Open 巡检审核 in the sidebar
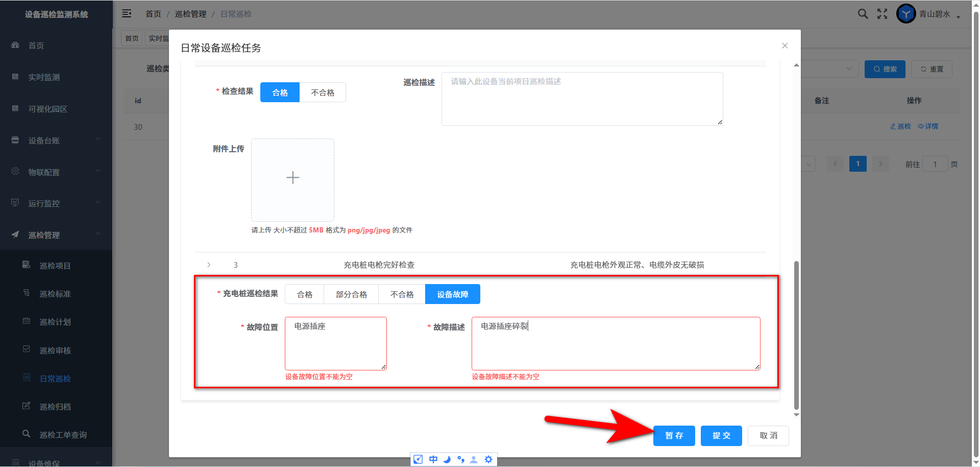 pos(55,351)
